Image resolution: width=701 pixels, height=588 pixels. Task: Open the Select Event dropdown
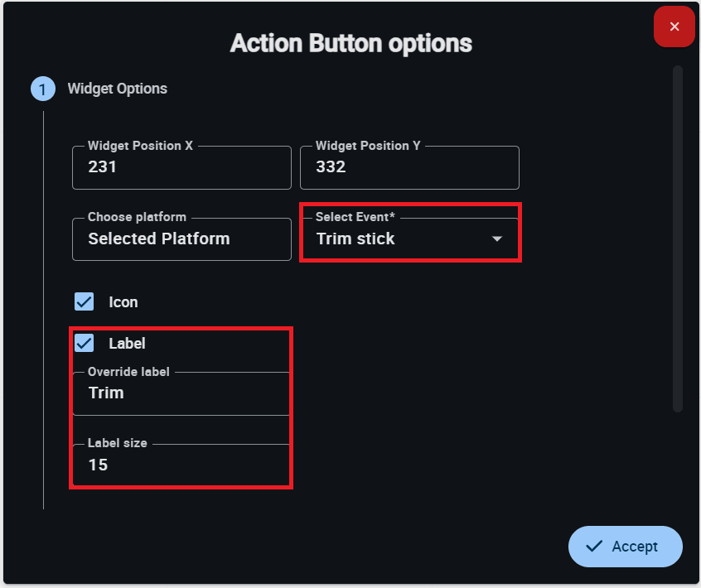coord(409,239)
